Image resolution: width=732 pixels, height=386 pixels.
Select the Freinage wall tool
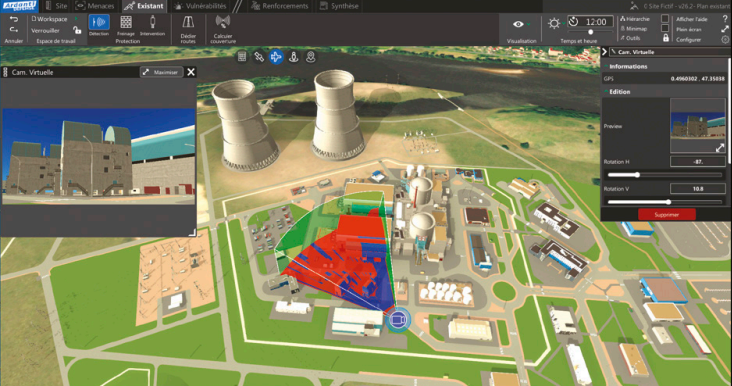pos(126,22)
